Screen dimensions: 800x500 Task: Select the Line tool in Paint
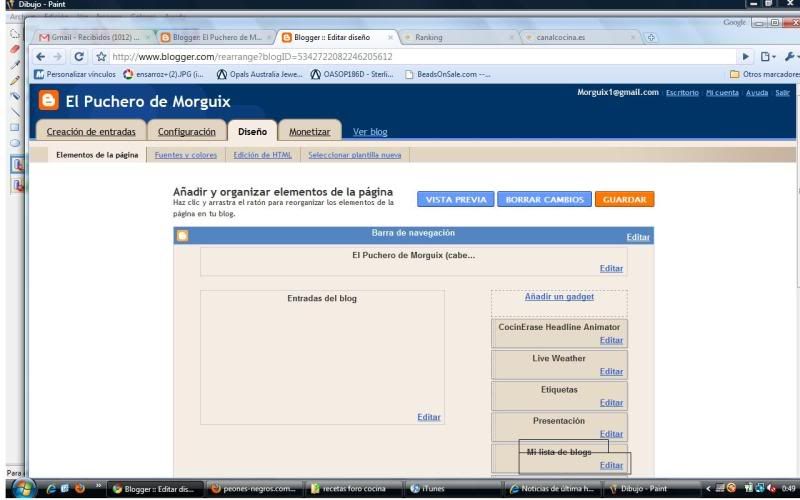15,111
